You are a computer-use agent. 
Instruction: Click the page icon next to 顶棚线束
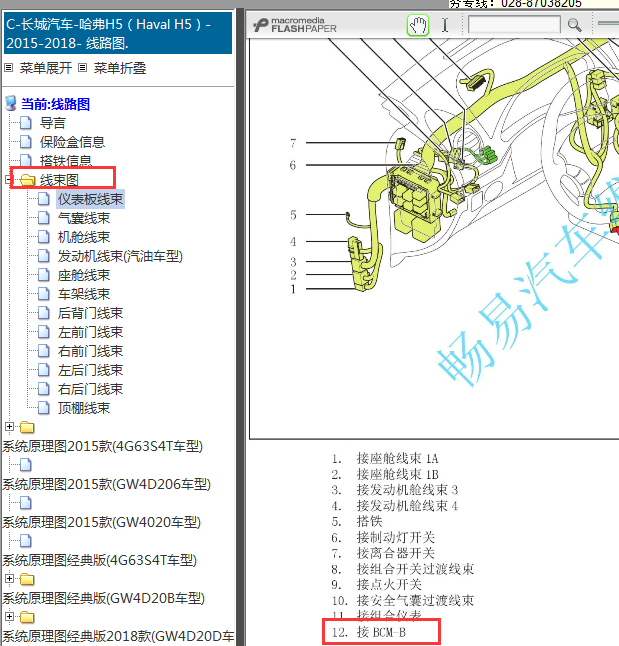tap(44, 407)
